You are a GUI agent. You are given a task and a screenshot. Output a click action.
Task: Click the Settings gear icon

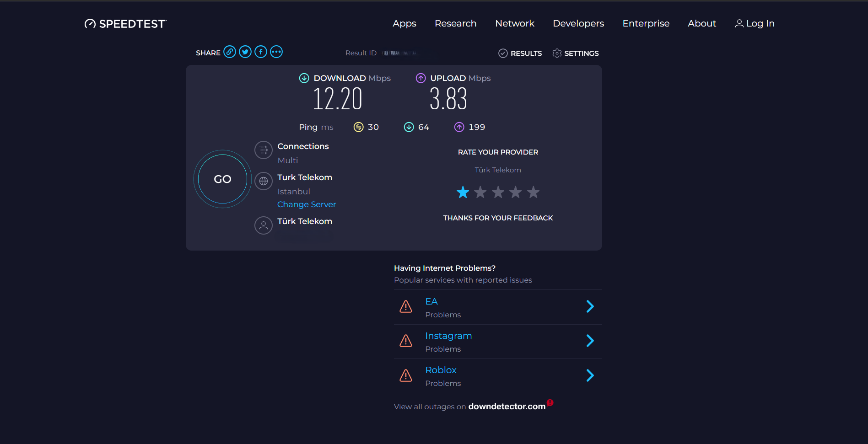557,53
